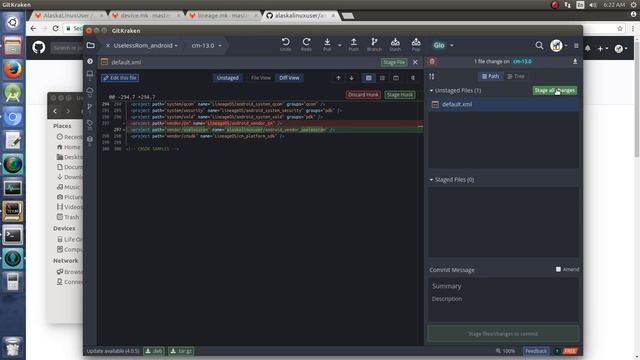Click the download icon in commit panel header
This screenshot has height=360, width=640.
click(x=575, y=62)
